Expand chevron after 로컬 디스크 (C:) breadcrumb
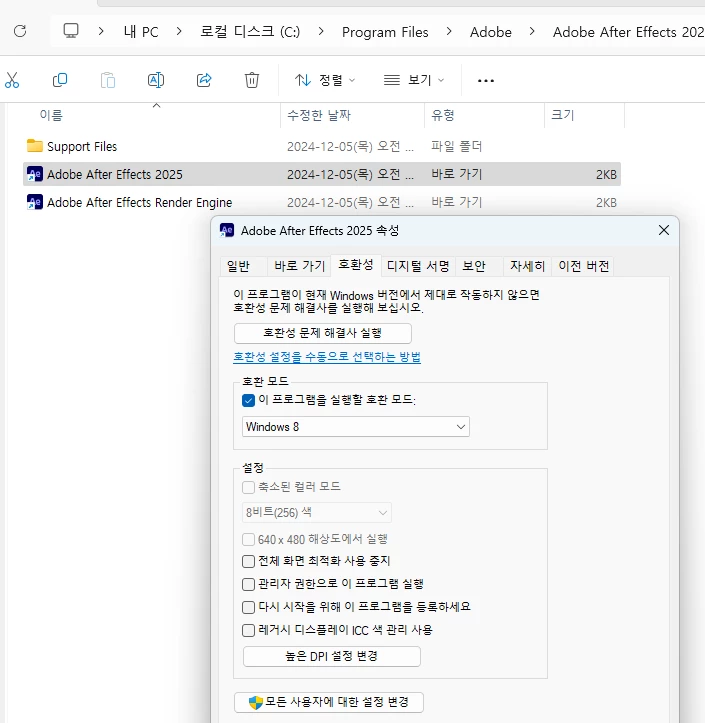This screenshot has width=705, height=723. [321, 31]
